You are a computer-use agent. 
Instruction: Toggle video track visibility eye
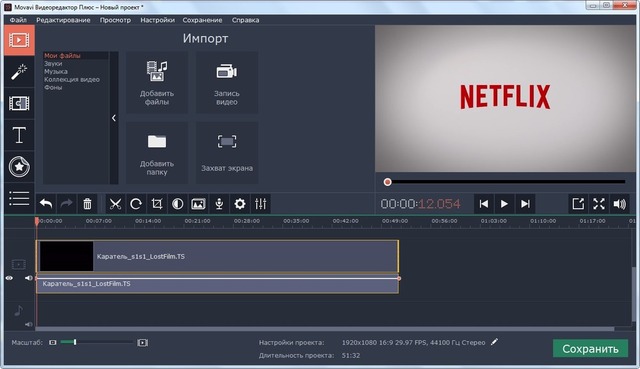9,278
